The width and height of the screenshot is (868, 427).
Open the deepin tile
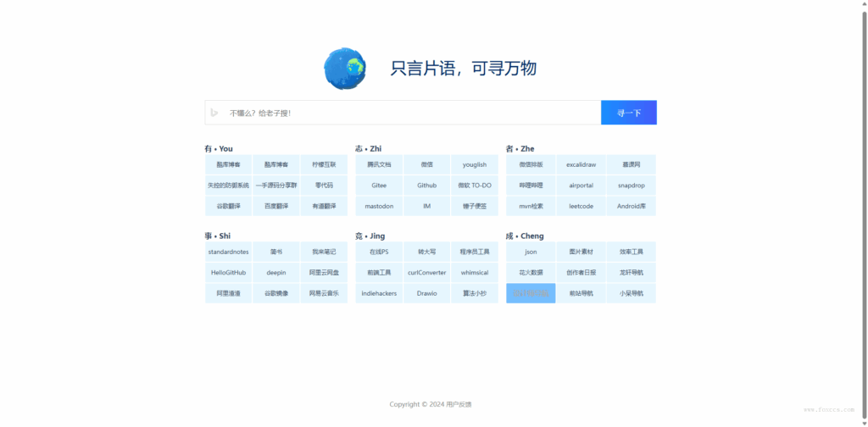click(x=276, y=273)
